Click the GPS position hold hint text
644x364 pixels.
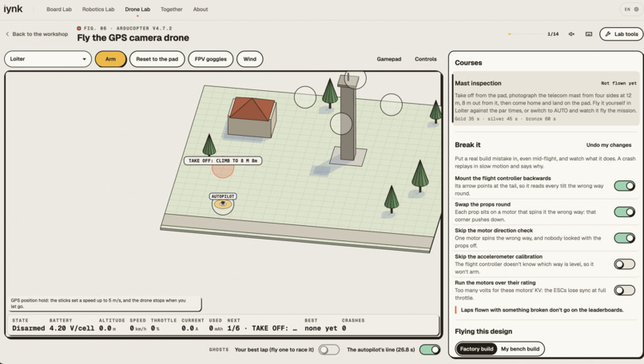coord(97,303)
